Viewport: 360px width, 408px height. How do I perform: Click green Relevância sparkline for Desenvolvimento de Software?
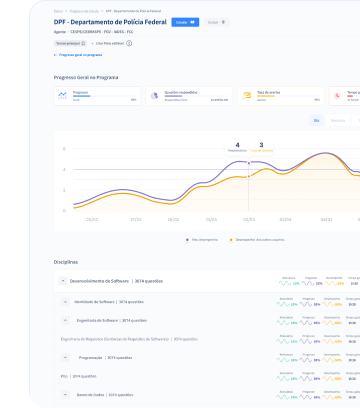285,283
